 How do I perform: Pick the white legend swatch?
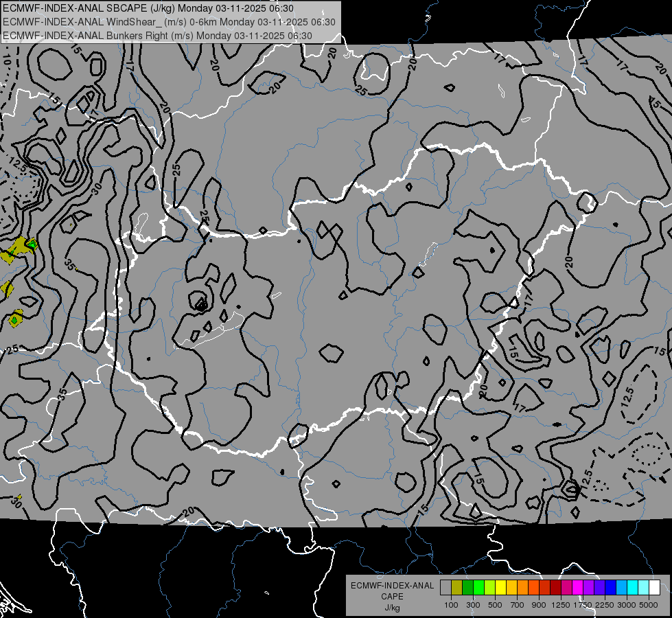point(654,587)
